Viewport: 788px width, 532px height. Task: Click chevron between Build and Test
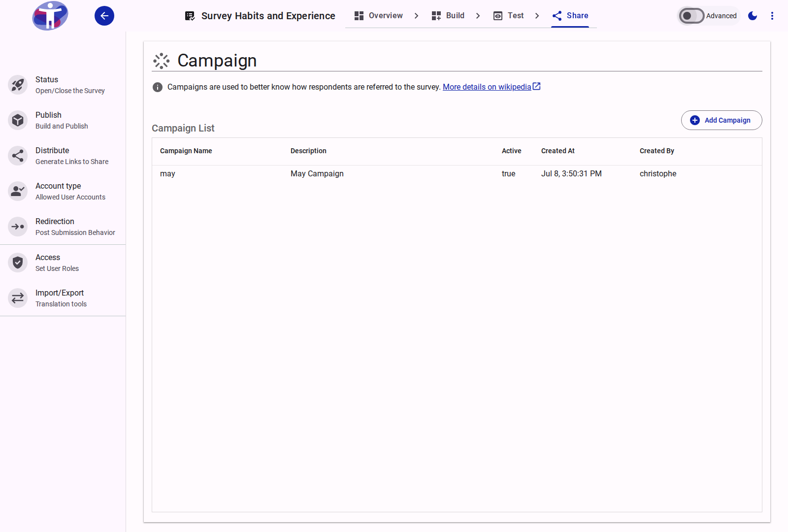(x=478, y=16)
